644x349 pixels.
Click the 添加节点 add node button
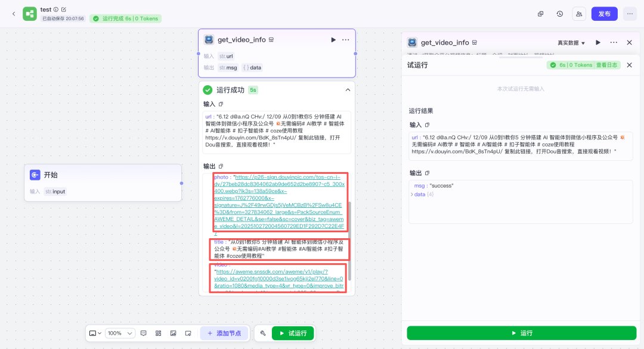[x=224, y=334]
